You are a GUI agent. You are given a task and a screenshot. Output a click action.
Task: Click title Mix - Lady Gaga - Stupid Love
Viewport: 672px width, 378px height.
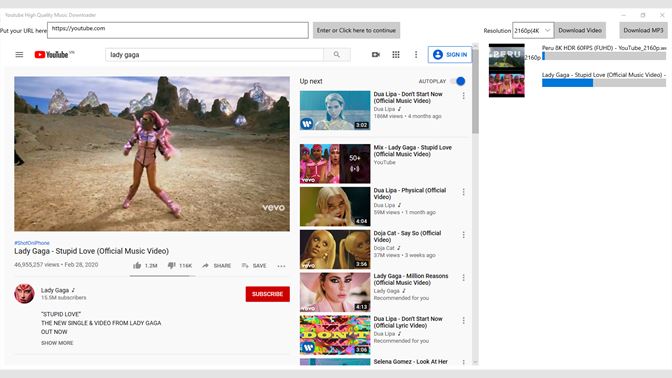click(x=413, y=151)
